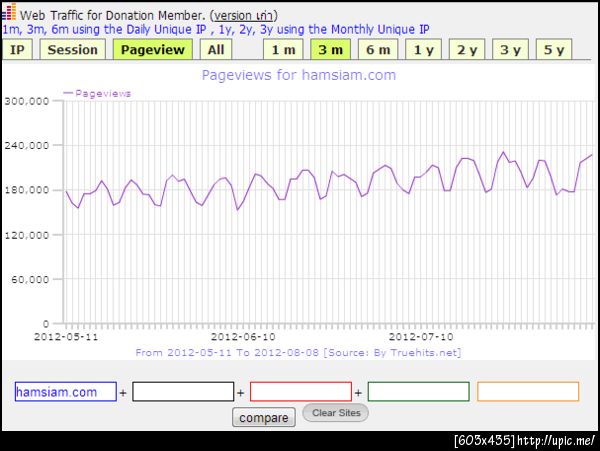
Task: Choose the 1 m time range
Action: (283, 50)
